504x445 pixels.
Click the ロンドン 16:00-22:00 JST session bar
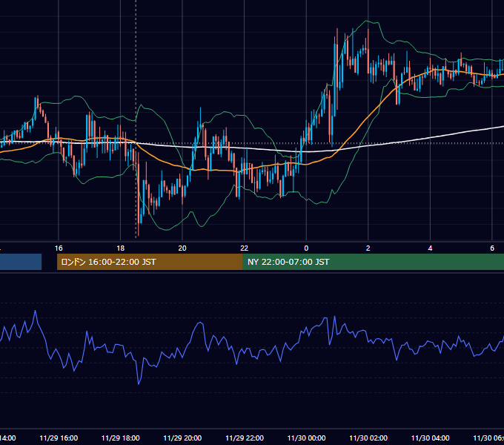[150, 262]
